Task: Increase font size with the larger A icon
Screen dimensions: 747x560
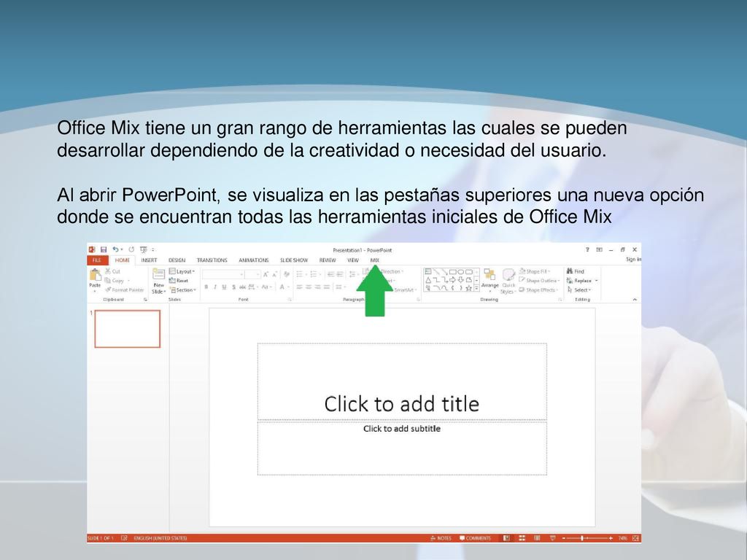Action: 266,274
